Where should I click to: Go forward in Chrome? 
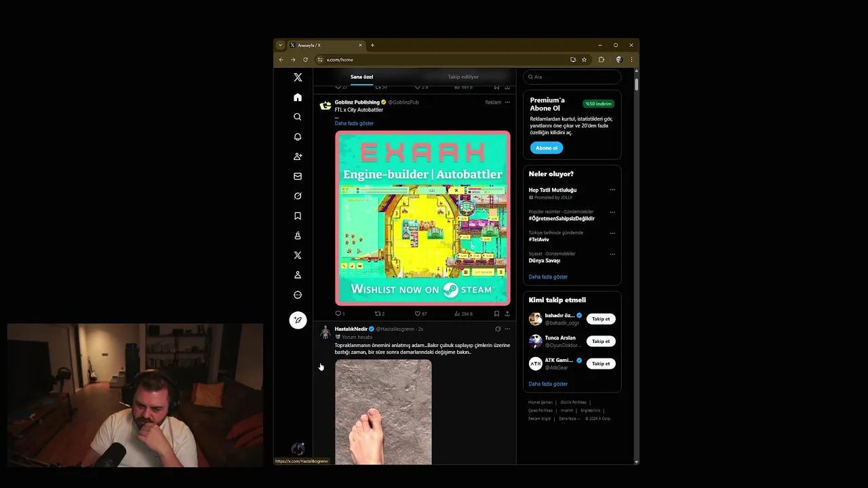(293, 60)
